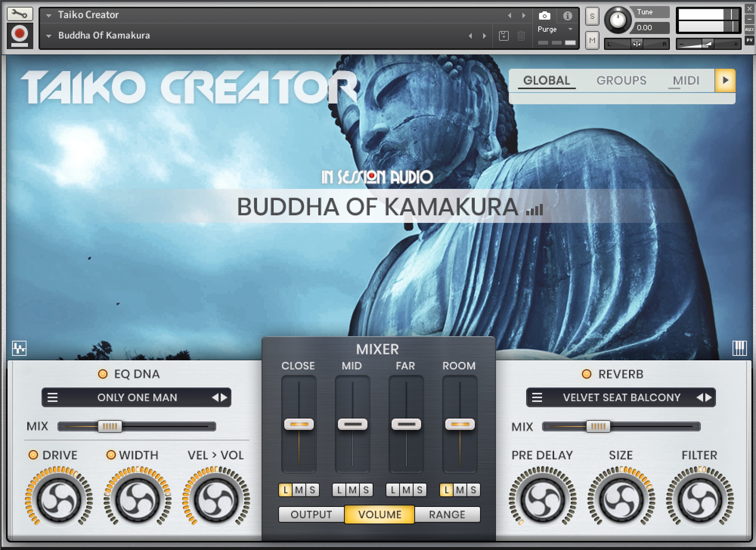Image resolution: width=756 pixels, height=550 pixels.
Task: Click the Reverb Size knob
Action: 621,499
